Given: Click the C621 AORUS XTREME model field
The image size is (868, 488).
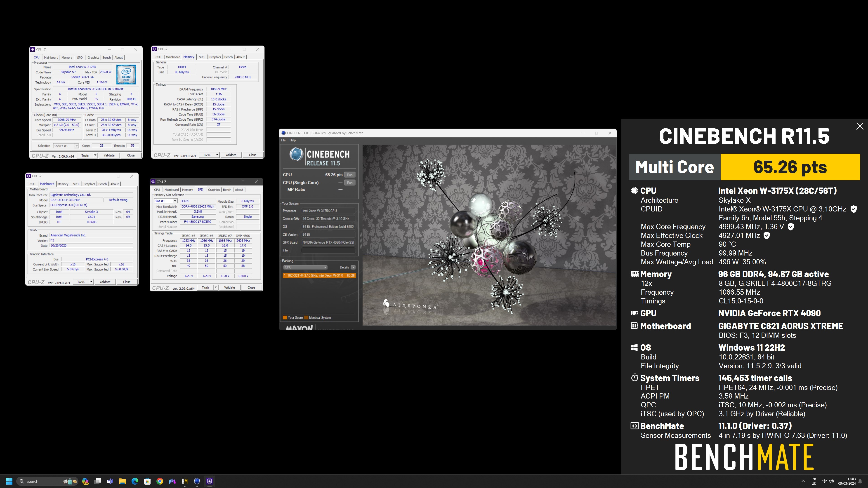Looking at the screenshot, I should tap(76, 200).
